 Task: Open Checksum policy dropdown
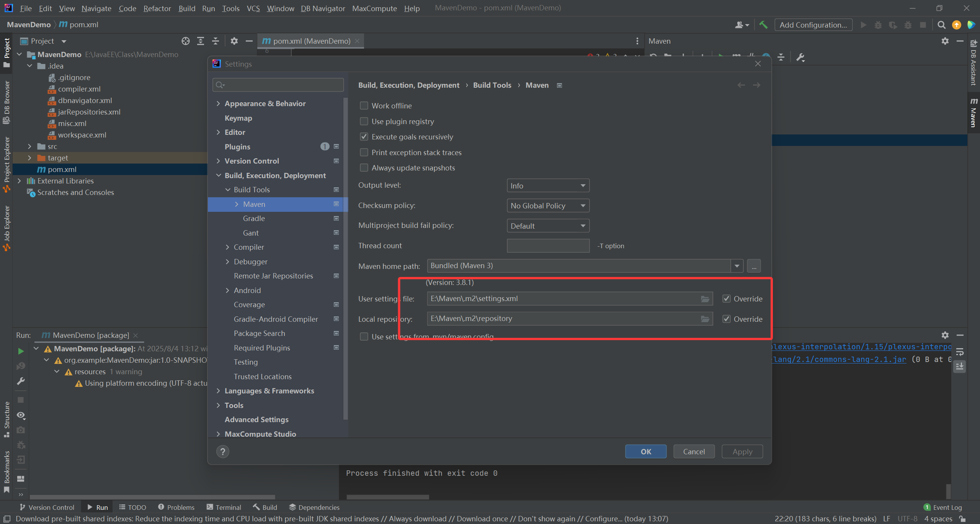(x=548, y=206)
